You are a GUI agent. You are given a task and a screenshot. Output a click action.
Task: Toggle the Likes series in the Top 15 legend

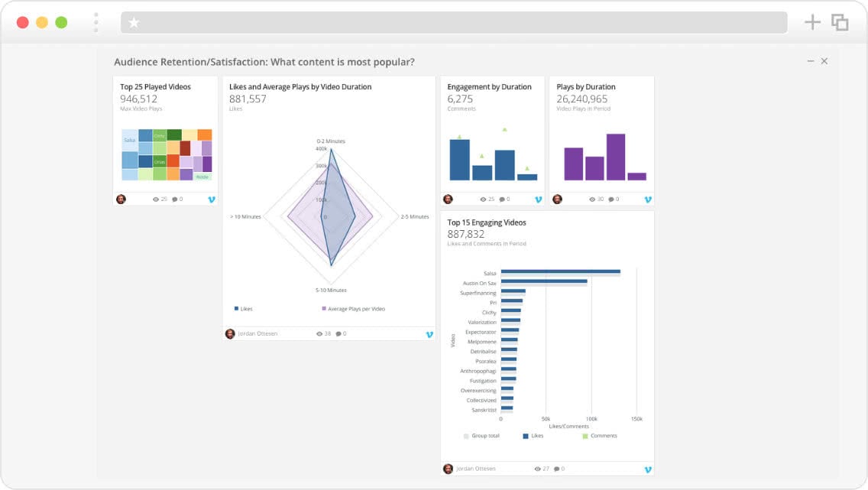[x=533, y=435]
